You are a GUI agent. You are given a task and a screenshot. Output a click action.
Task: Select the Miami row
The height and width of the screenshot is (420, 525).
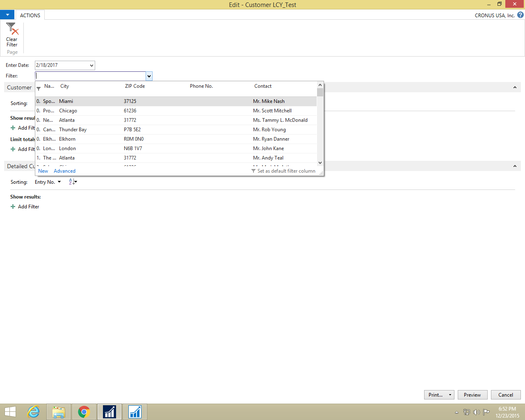point(176,101)
